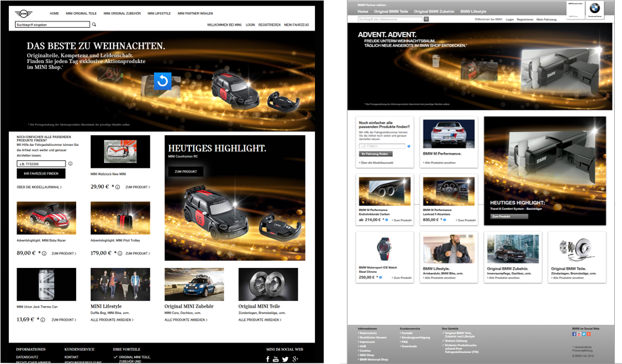Click REGISTRIEREN on the MINI page
This screenshot has width=622, height=364.
coord(270,25)
